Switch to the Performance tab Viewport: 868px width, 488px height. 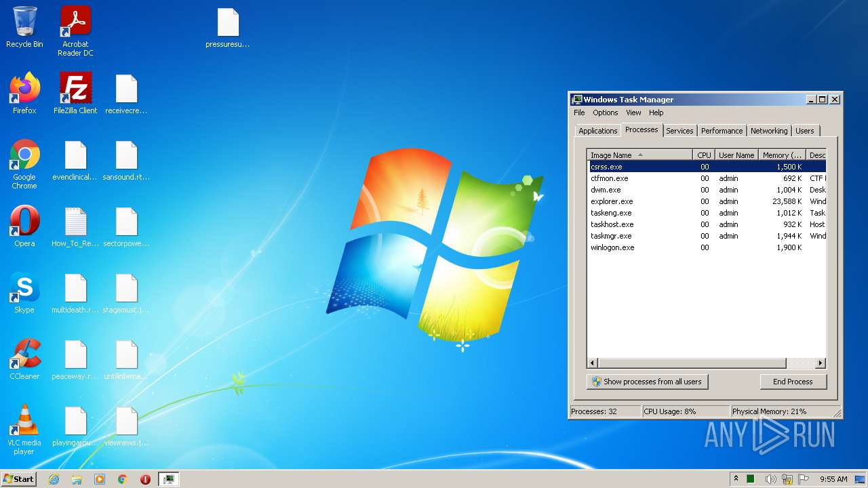(722, 131)
